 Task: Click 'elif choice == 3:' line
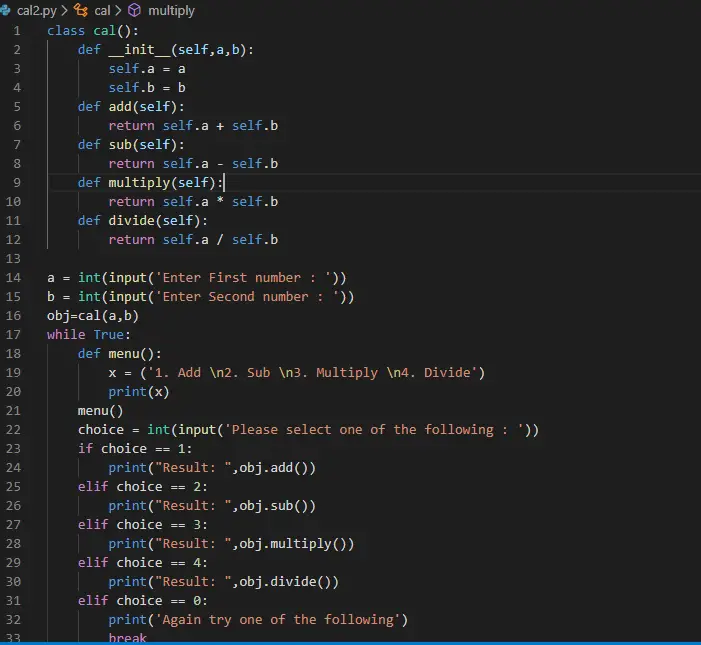[143, 525]
